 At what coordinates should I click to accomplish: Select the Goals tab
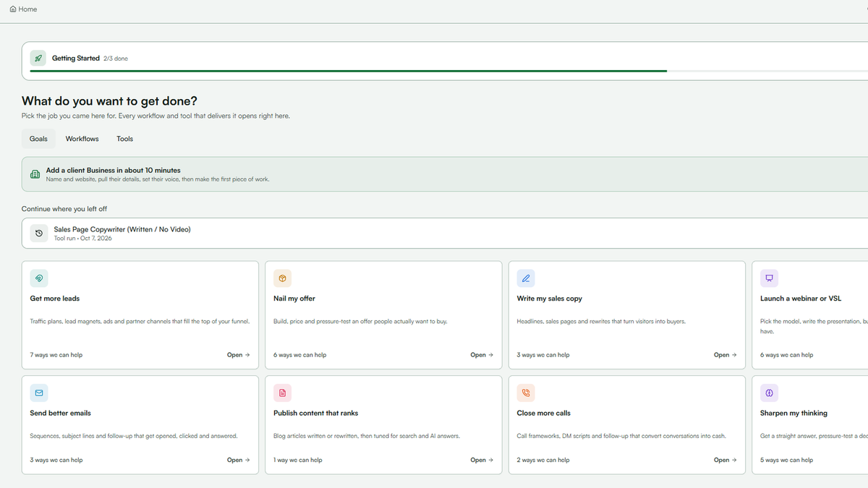(38, 139)
